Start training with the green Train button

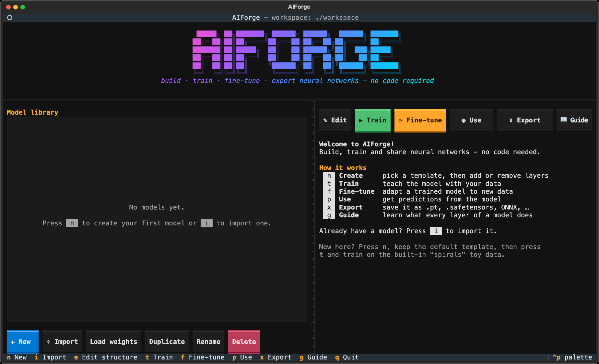point(373,120)
